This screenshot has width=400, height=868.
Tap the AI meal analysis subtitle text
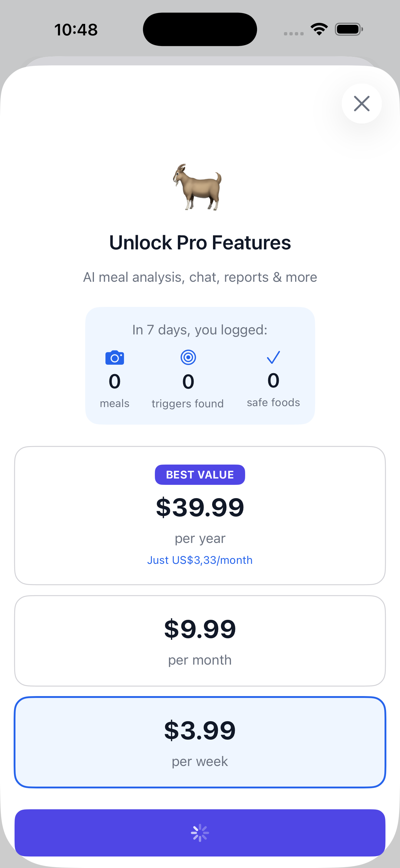pyautogui.click(x=200, y=277)
